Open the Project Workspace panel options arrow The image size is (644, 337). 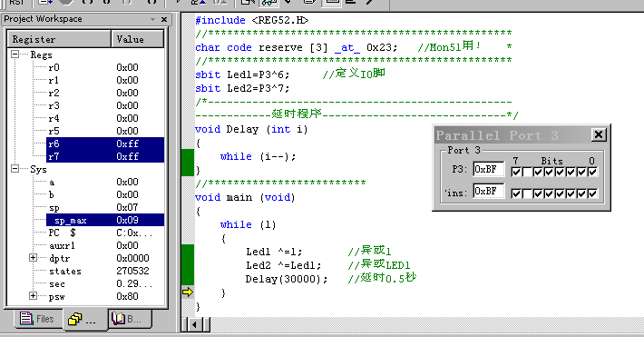pos(152,19)
